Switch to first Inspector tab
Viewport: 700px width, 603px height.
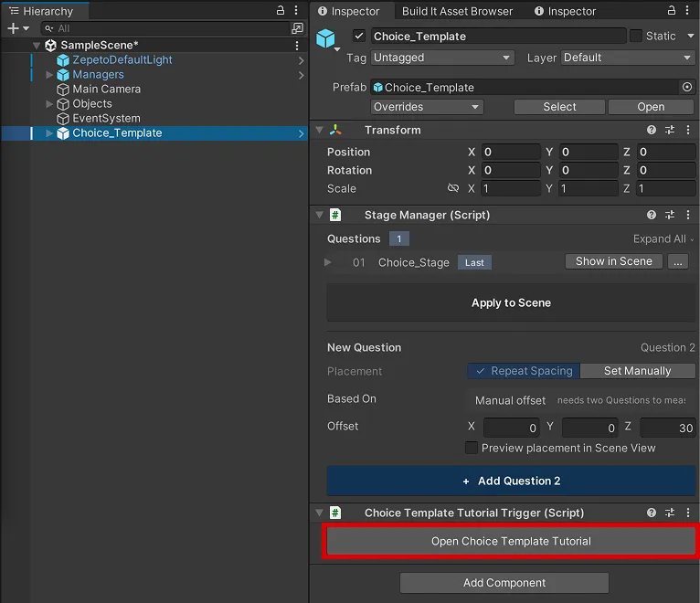pos(349,11)
